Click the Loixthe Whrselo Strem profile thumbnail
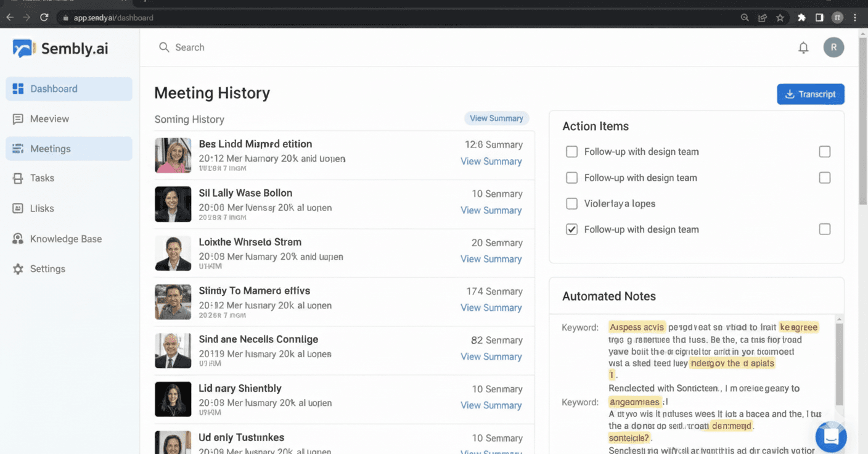The image size is (868, 454). pos(173,253)
